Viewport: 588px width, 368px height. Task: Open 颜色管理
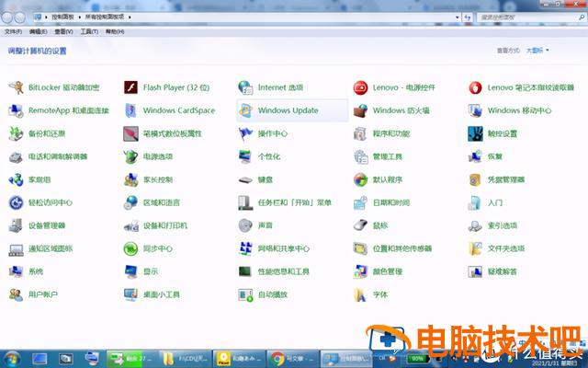pos(378,271)
